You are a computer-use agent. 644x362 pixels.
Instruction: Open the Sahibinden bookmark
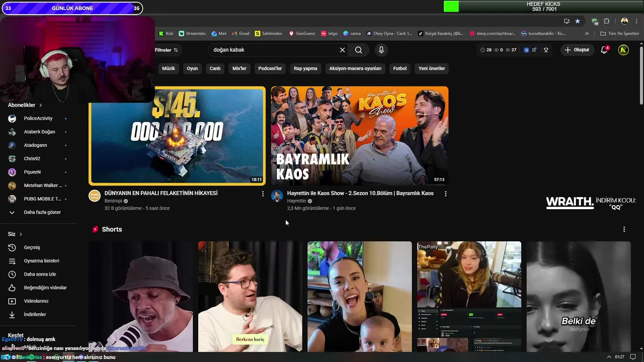[269, 34]
